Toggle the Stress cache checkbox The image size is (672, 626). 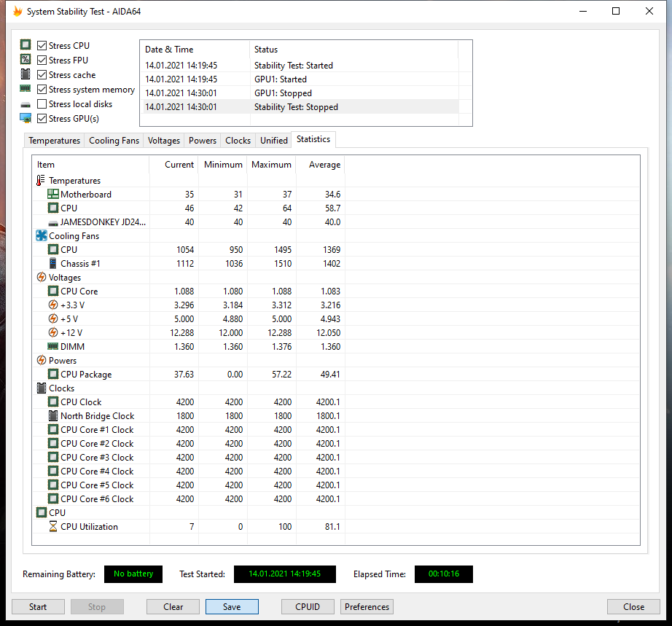point(42,74)
